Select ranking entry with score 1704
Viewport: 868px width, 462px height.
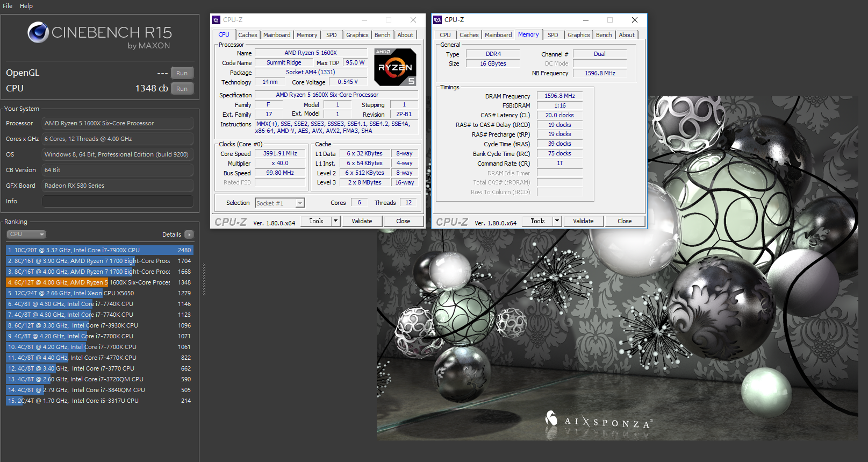(99, 261)
